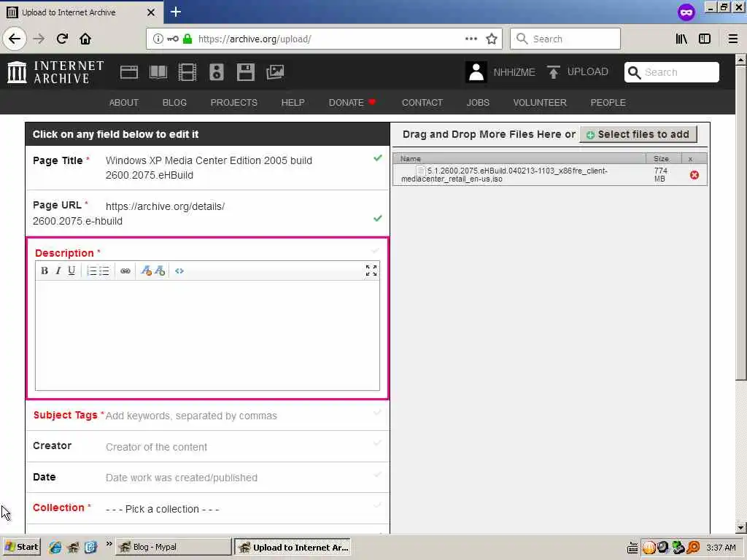Click inside the Description text area
This screenshot has height=560, width=747.
pyautogui.click(x=207, y=335)
